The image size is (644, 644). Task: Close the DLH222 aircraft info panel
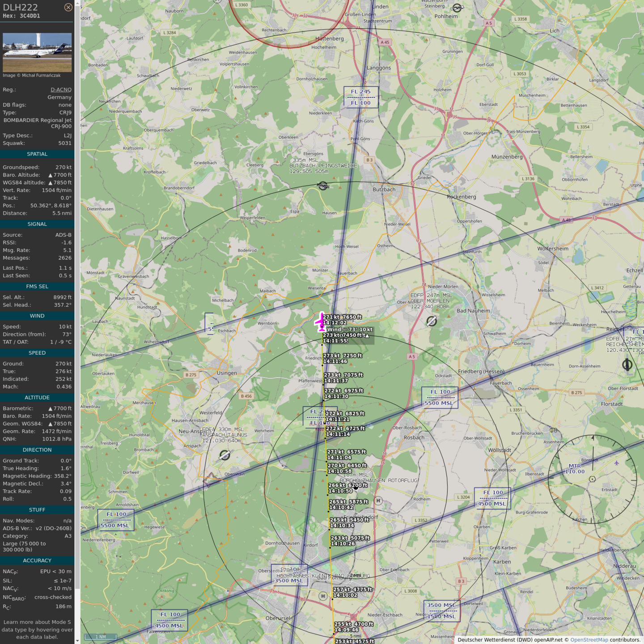(x=68, y=7)
